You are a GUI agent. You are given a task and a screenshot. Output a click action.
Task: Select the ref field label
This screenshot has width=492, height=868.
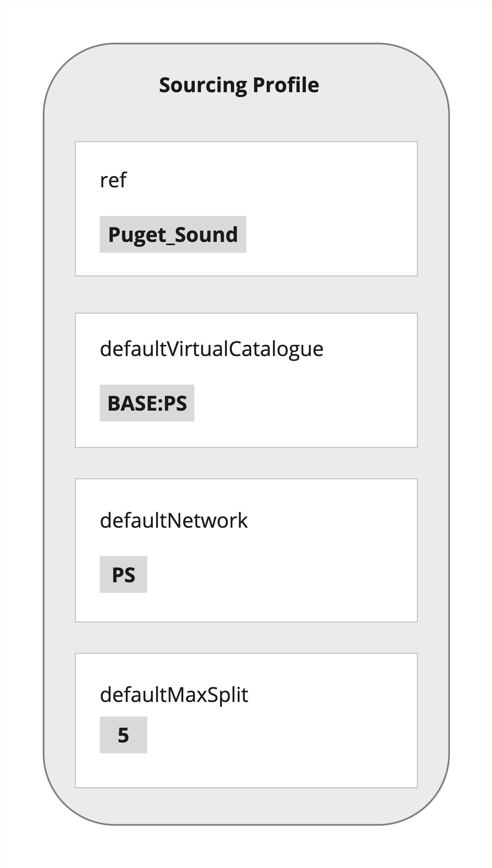[113, 180]
